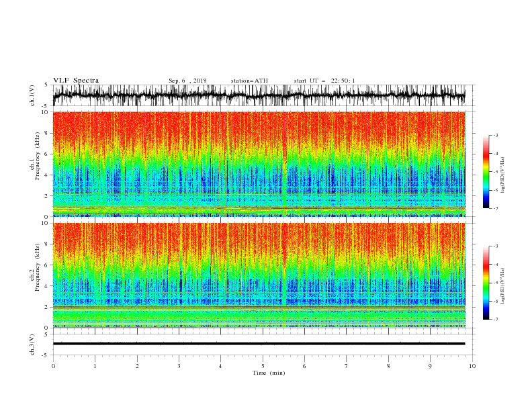Click the "-5" label on ch.2 color bar
This screenshot has height=411, width=532.
click(496, 283)
